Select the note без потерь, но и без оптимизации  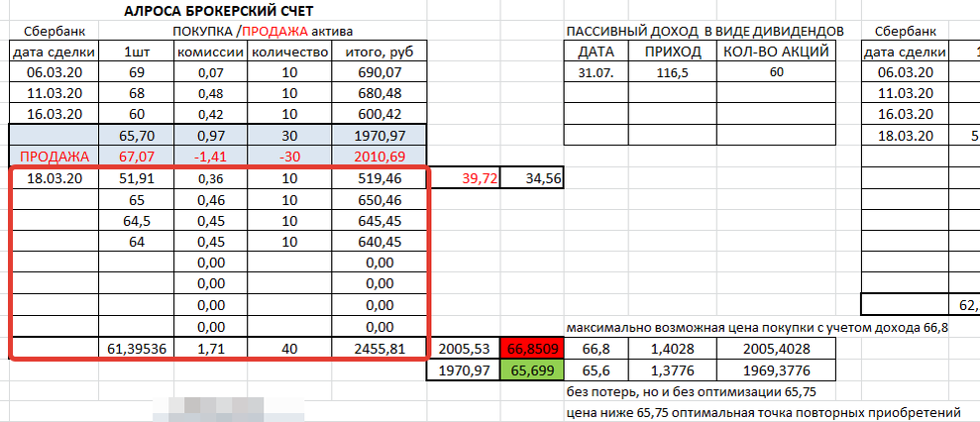(x=692, y=392)
